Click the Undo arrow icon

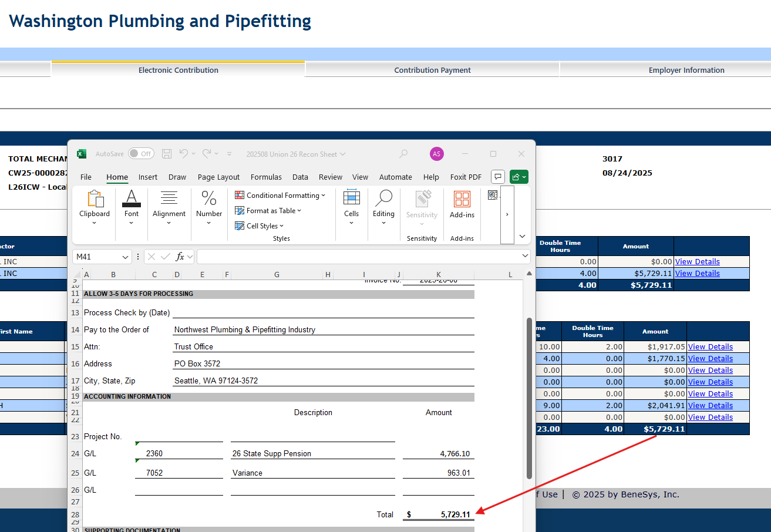[184, 153]
